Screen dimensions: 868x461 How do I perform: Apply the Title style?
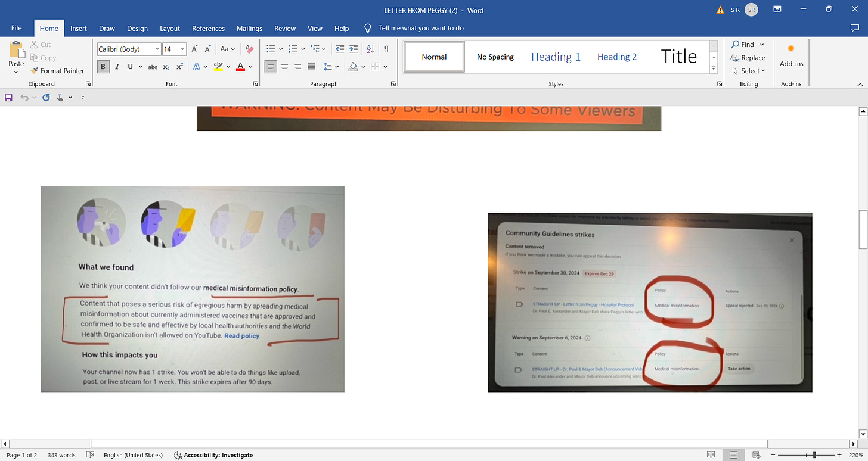pyautogui.click(x=678, y=57)
